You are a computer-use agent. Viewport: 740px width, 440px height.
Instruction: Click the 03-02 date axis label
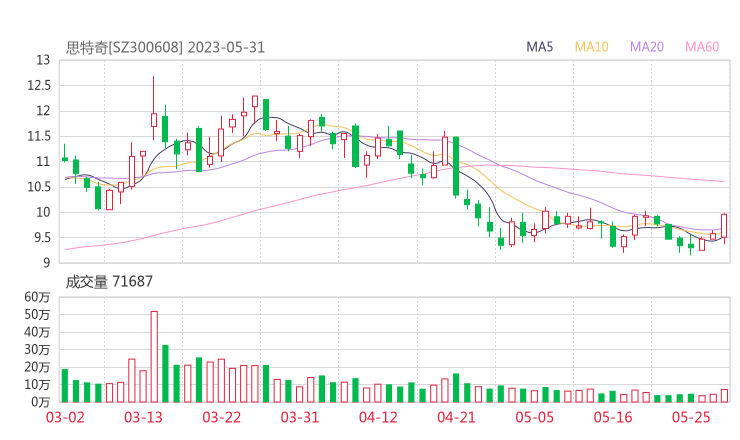coord(65,417)
